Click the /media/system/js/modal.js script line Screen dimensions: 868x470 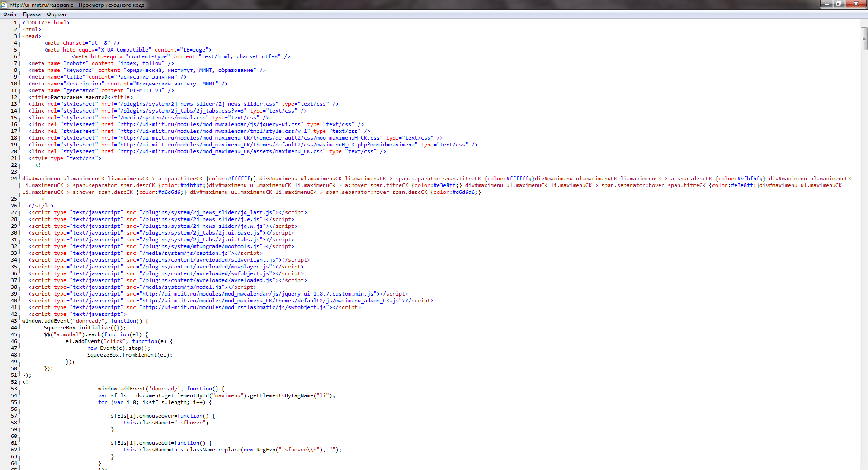(142, 287)
